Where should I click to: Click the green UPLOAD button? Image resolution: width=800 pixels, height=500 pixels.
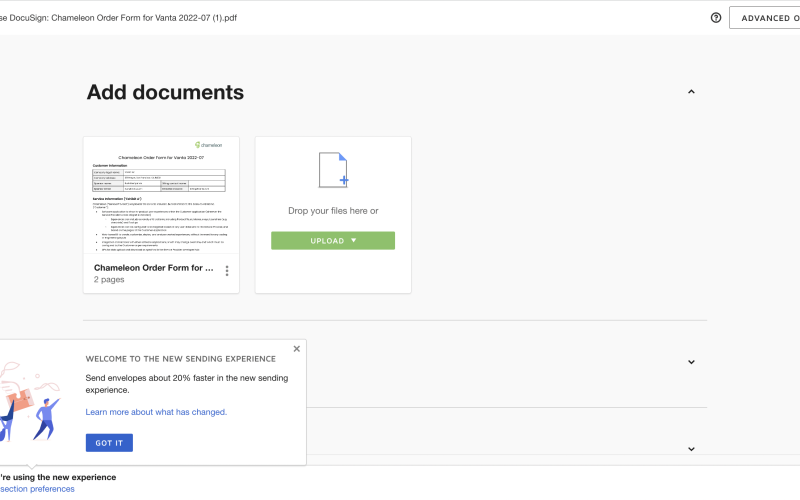[333, 241]
